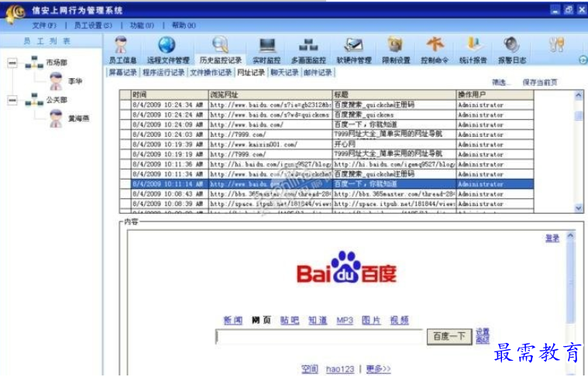Screen dimensions: 588x377
Task: Click scroll down arrow of records table
Action: point(579,207)
